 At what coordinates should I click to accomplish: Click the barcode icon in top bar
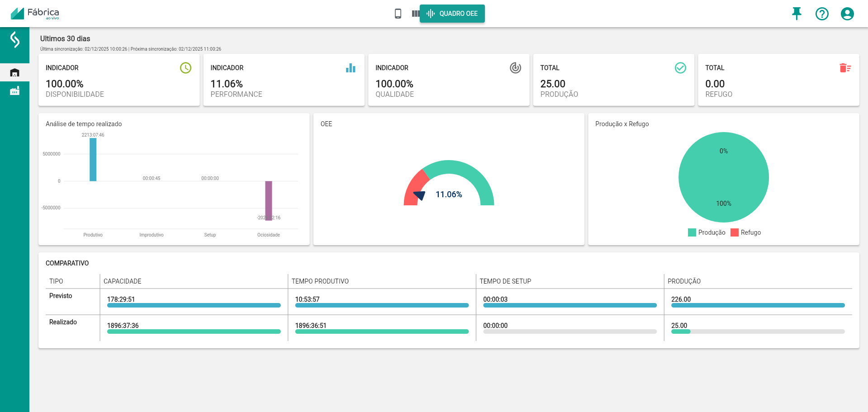(415, 14)
